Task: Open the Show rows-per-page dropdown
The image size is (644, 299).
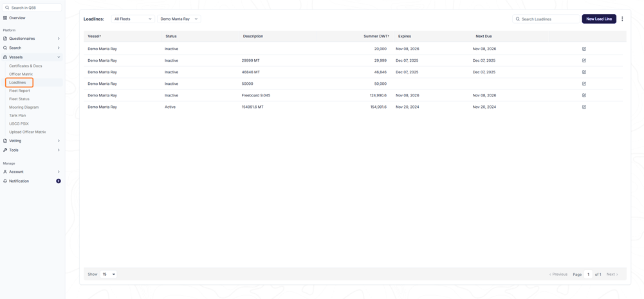Action: pos(109,274)
